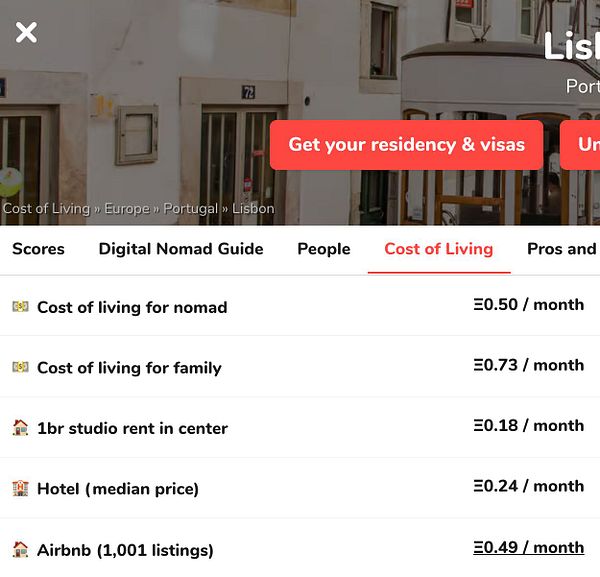This screenshot has width=600, height=577.
Task: Click the money icon beside family cost
Action: point(20,367)
